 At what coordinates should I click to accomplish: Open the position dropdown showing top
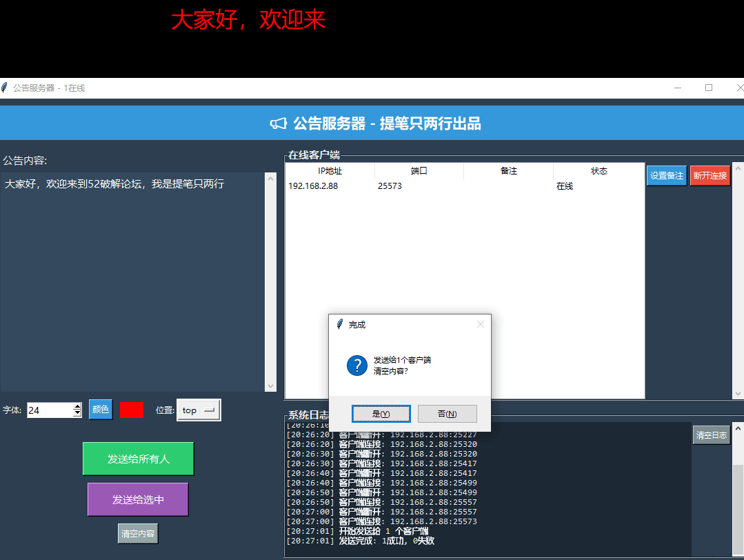199,410
